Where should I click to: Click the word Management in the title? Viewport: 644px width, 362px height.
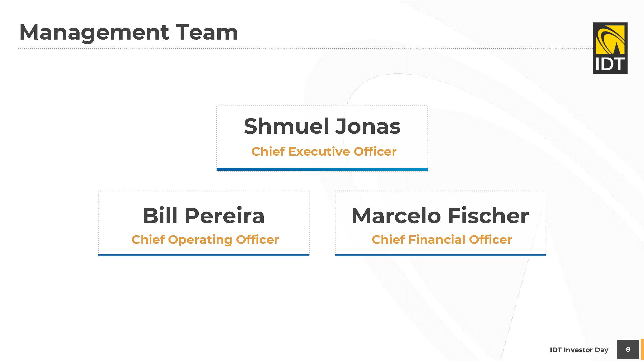pyautogui.click(x=94, y=32)
